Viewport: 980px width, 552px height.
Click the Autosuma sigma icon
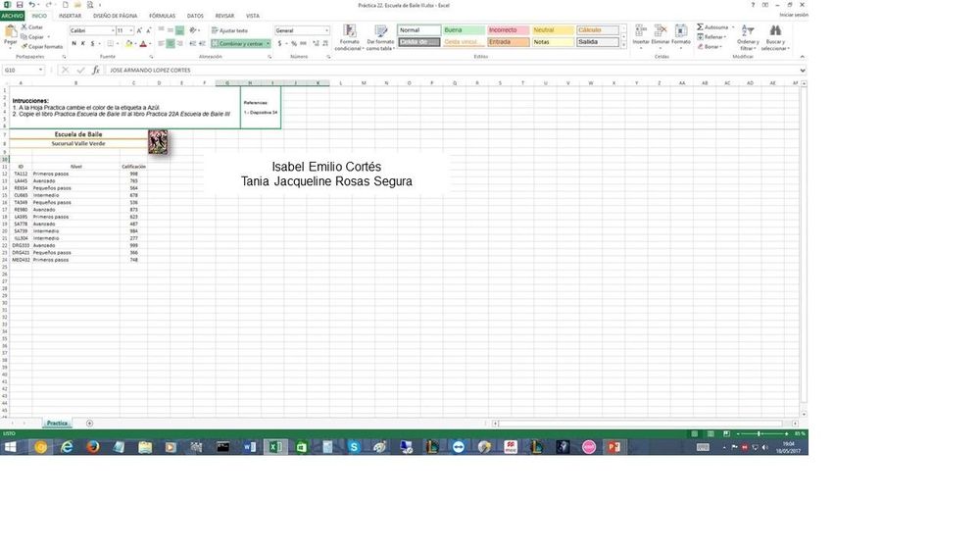[701, 27]
